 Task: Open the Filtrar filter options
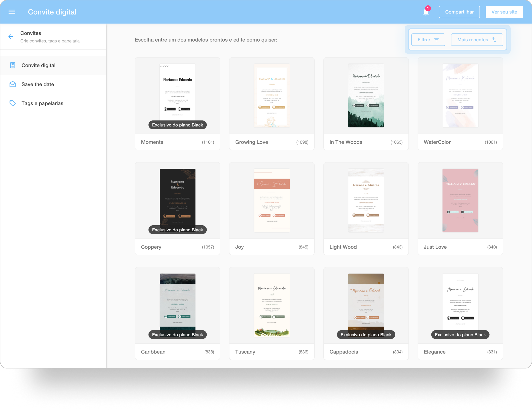(x=424, y=40)
